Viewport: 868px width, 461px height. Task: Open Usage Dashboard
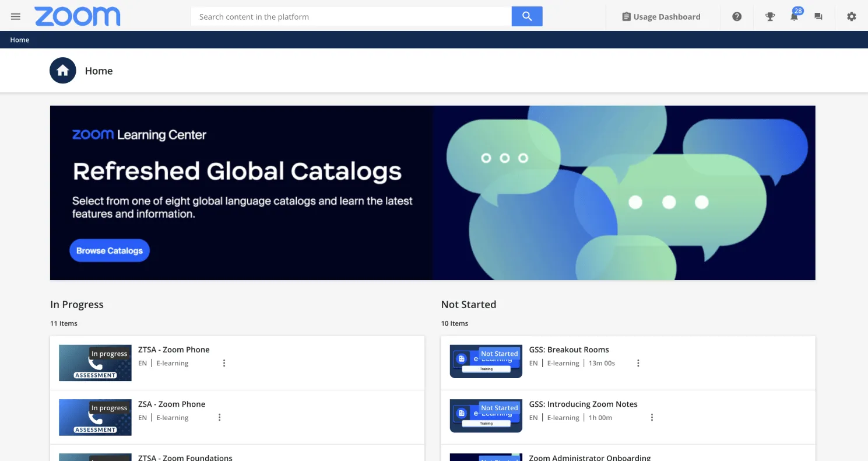[661, 17]
